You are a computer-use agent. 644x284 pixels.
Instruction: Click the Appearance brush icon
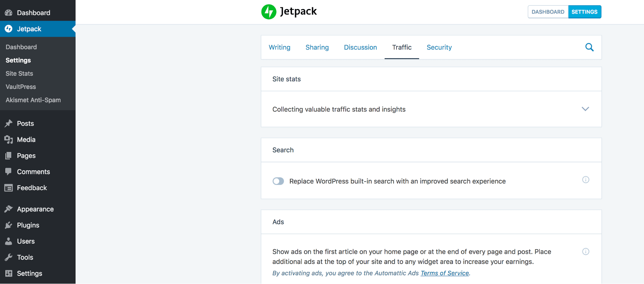coord(9,209)
